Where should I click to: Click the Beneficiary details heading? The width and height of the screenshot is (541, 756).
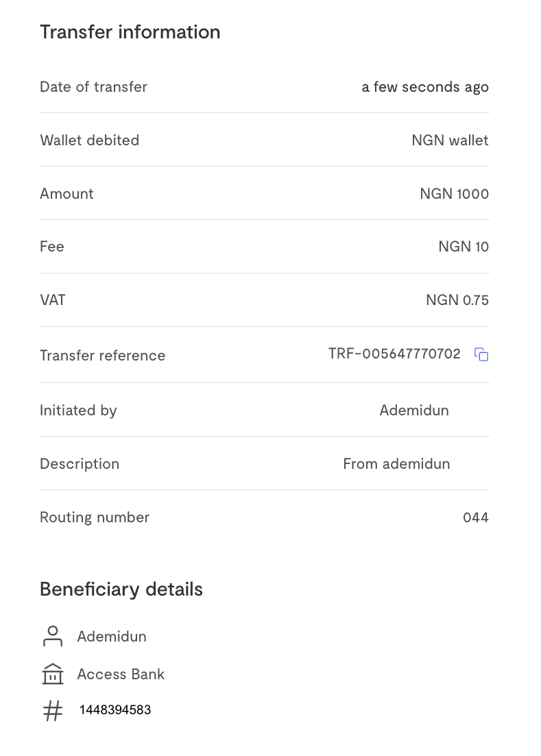tap(121, 589)
